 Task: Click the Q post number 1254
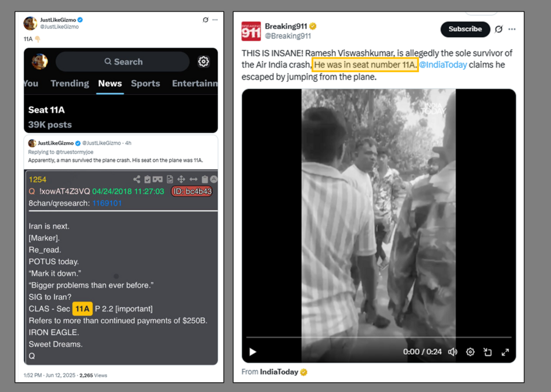tap(38, 179)
